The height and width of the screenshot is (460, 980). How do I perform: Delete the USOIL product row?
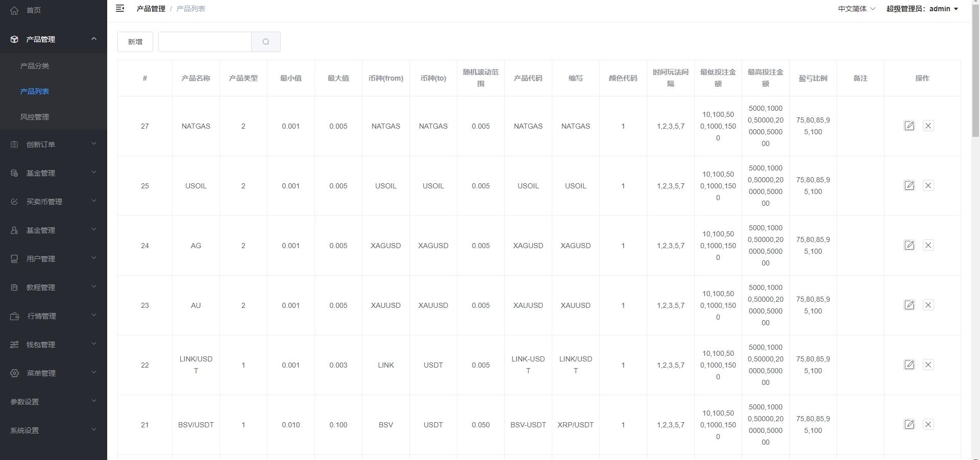point(928,185)
